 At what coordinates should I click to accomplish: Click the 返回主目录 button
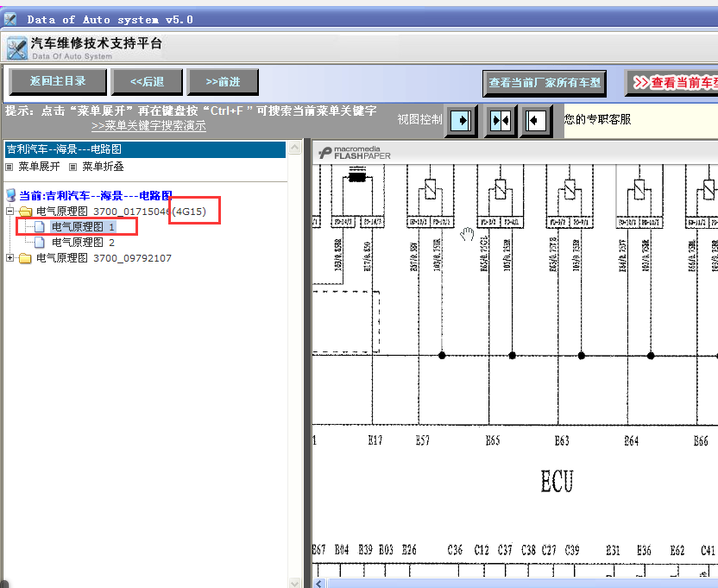58,81
